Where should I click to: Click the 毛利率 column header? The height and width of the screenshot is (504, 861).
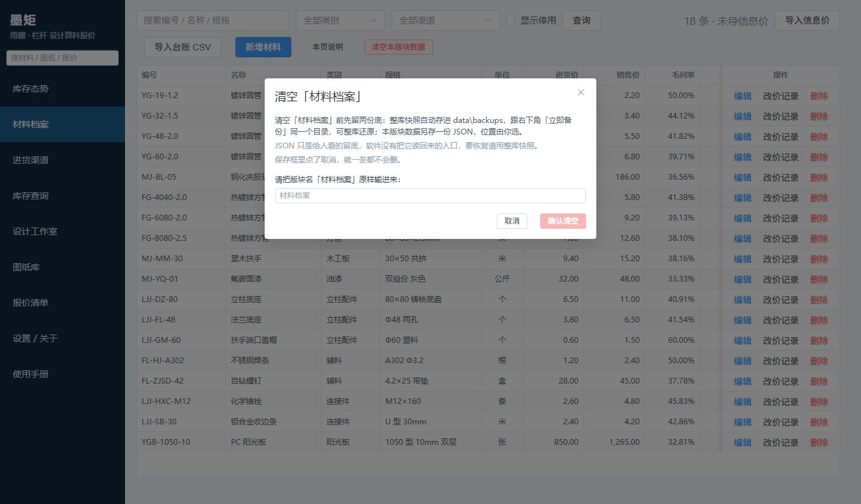[673, 75]
